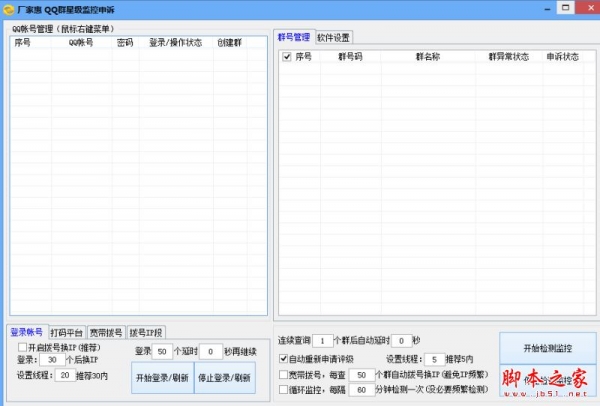Click the 登录 count field showing 30

pos(52,360)
